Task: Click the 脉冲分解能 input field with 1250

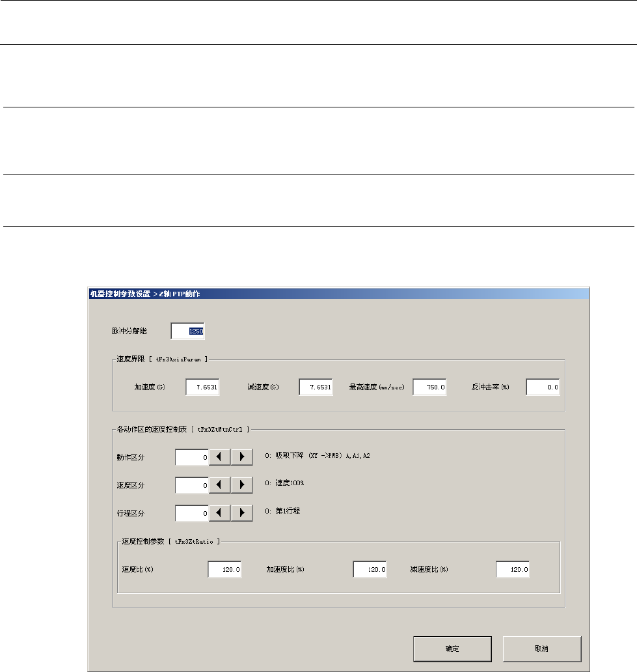Action: pos(187,331)
